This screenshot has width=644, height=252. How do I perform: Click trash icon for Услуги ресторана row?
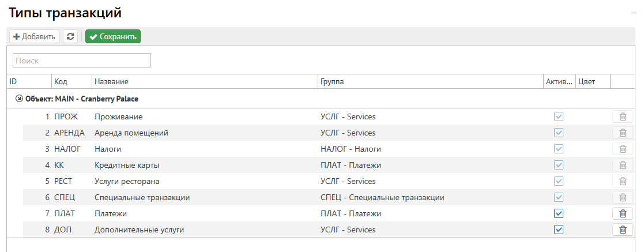pos(623,181)
